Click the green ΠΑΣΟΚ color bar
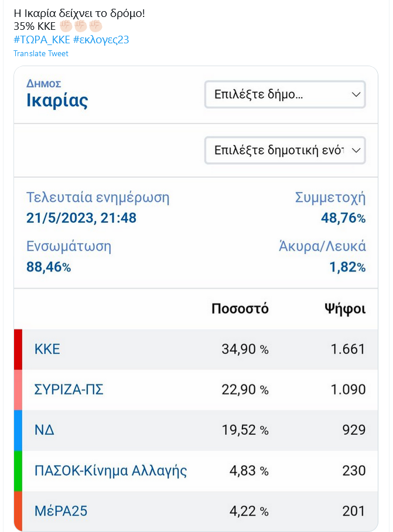 (x=18, y=471)
